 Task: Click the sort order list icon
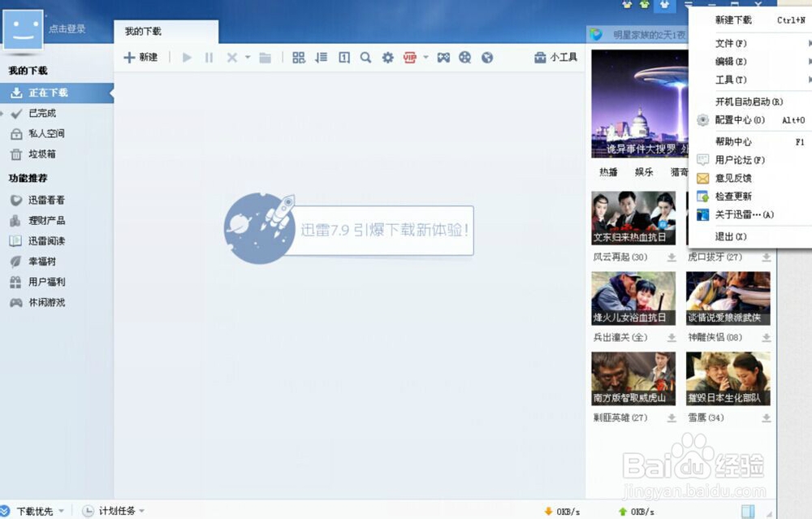tap(321, 58)
